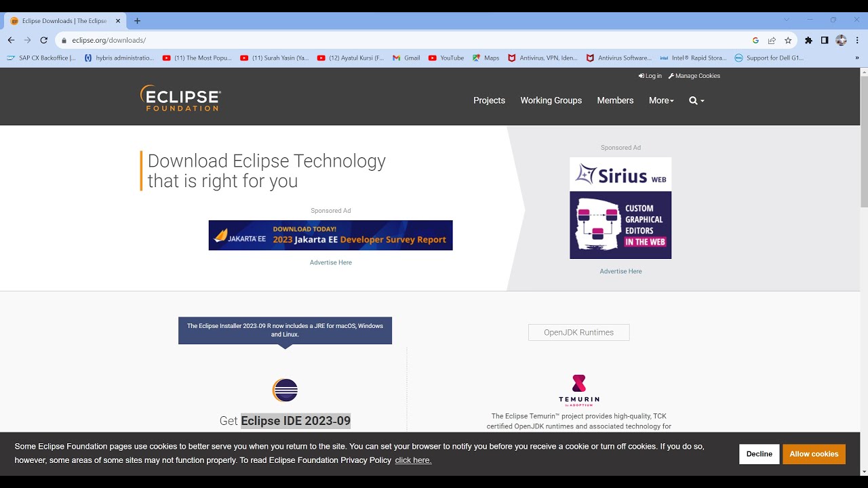Click the Eclipse IDE round logo
This screenshot has width=868, height=488.
285,390
